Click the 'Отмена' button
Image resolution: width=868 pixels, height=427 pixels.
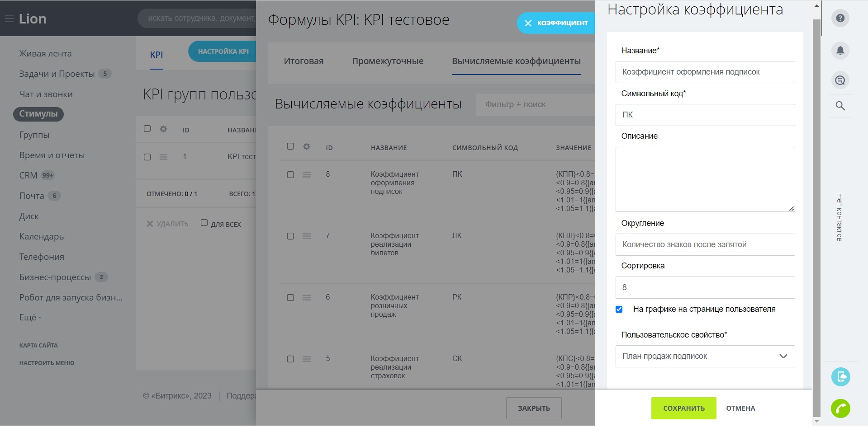point(740,408)
